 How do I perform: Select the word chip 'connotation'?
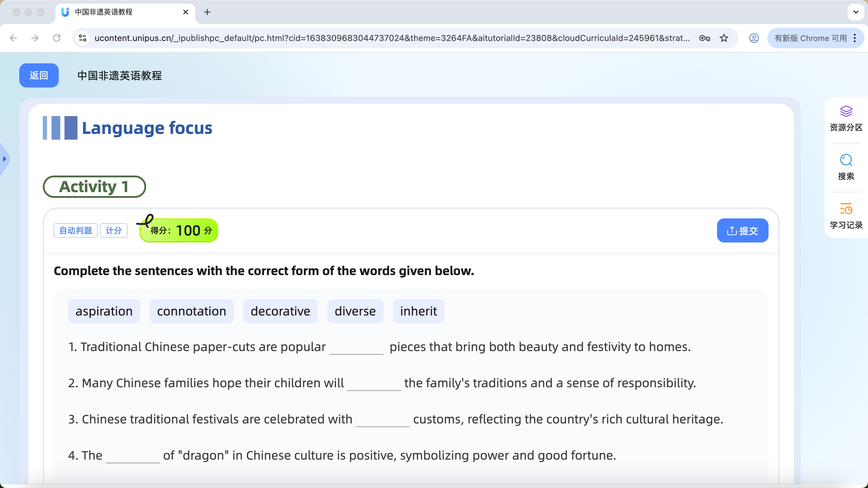191,311
